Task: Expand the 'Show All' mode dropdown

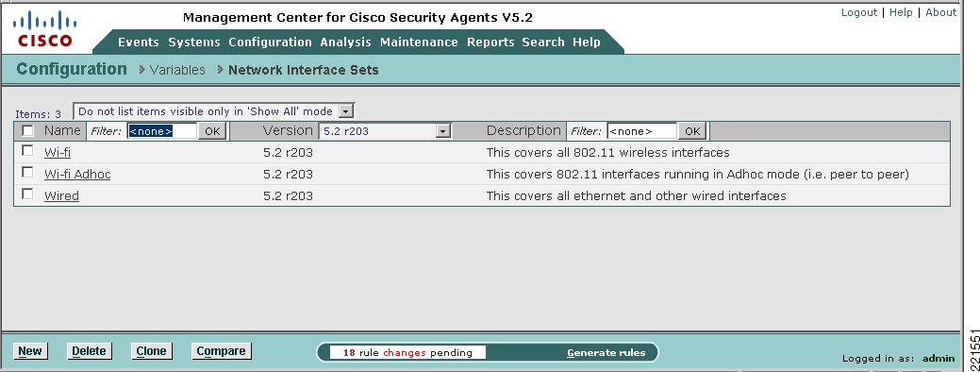Action: tap(214, 111)
